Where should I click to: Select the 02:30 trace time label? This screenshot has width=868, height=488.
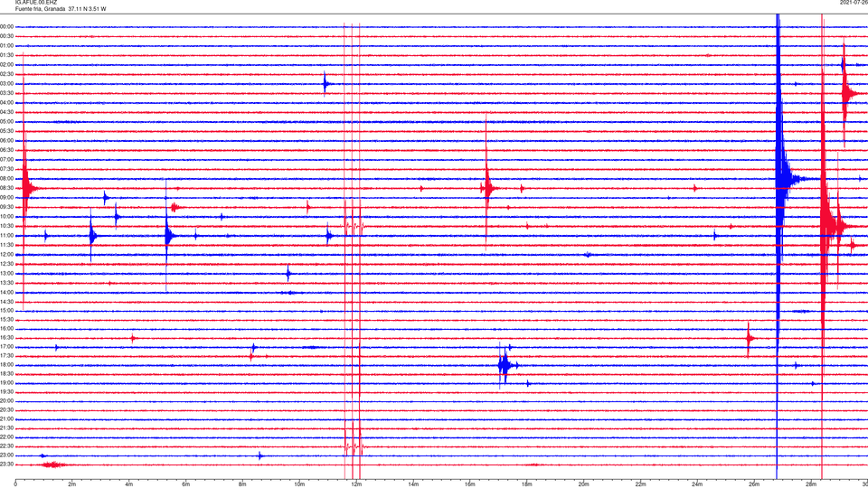click(x=7, y=74)
